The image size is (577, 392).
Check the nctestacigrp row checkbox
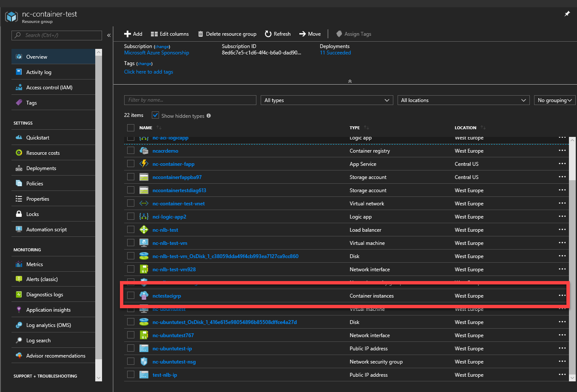(131, 295)
